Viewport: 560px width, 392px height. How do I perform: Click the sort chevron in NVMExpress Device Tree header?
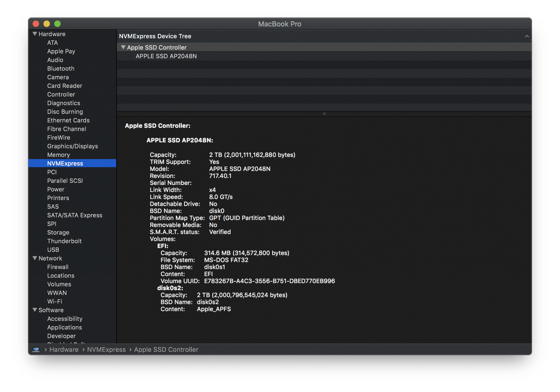coord(526,36)
